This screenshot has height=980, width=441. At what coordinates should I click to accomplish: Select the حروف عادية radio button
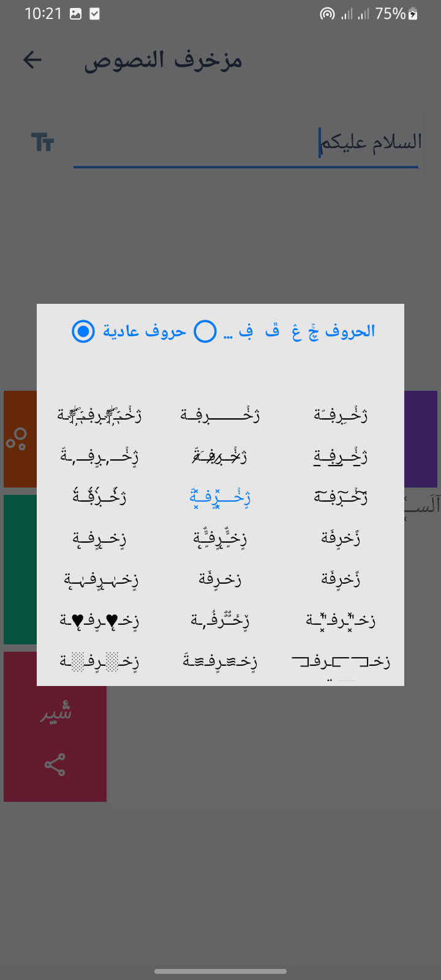[83, 331]
